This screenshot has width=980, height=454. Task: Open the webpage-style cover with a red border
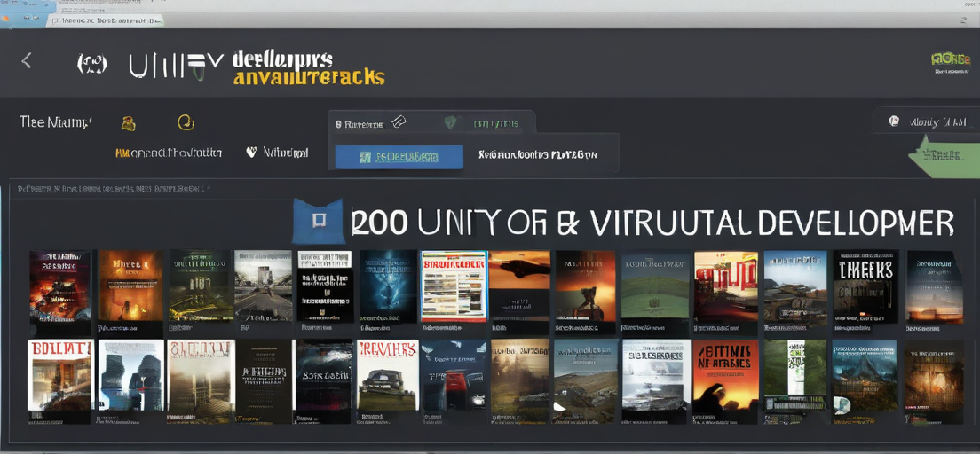(454, 286)
